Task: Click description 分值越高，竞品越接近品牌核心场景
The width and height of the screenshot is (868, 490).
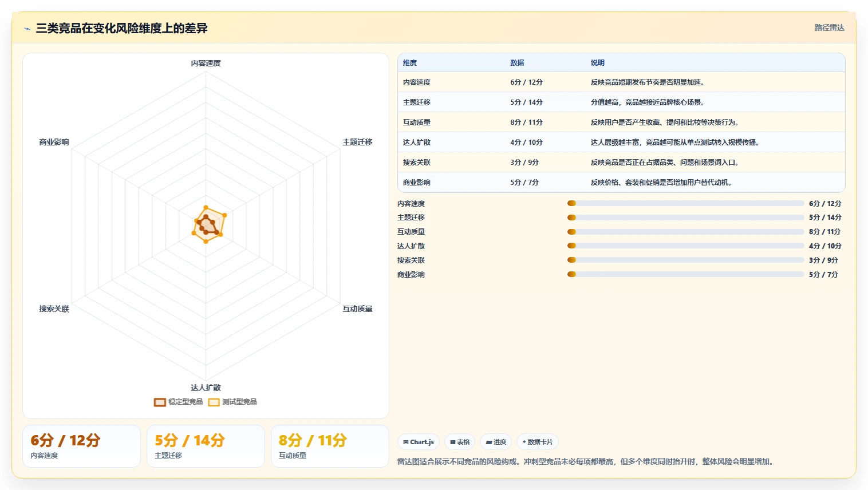Action: click(x=647, y=102)
